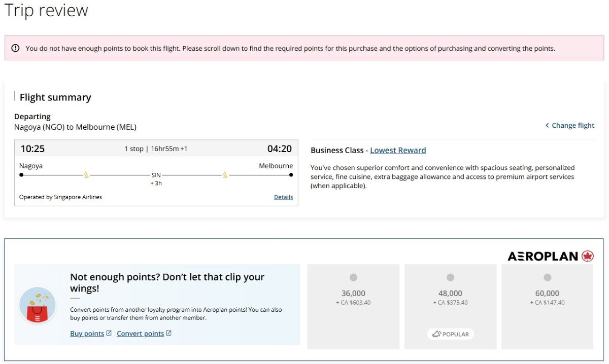Select the 36,000 points radio option

(x=353, y=277)
